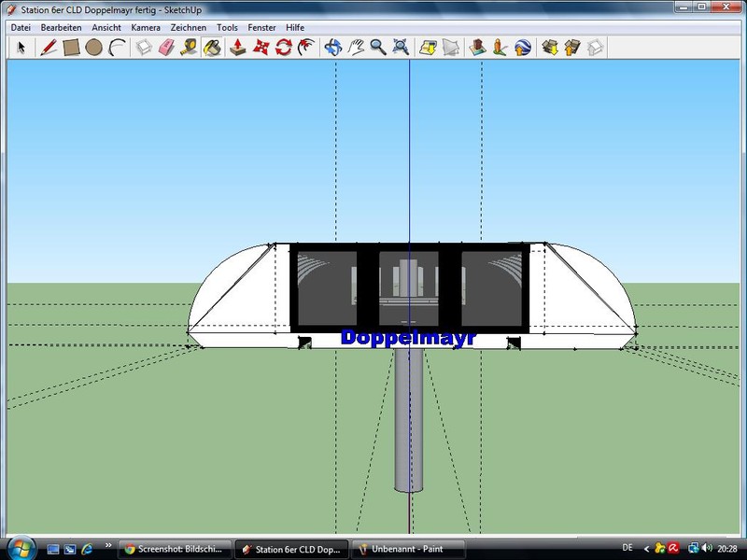Open the Hilfe menu

(295, 28)
